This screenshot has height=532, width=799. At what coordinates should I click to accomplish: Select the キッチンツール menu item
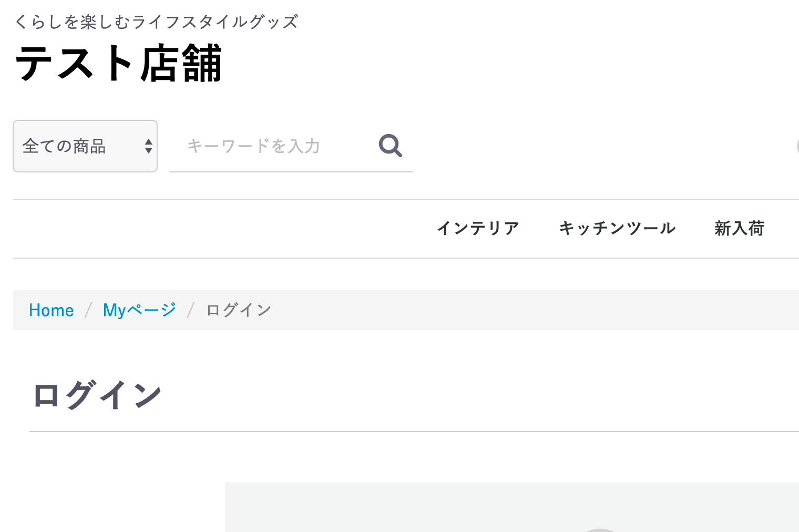[x=617, y=228]
